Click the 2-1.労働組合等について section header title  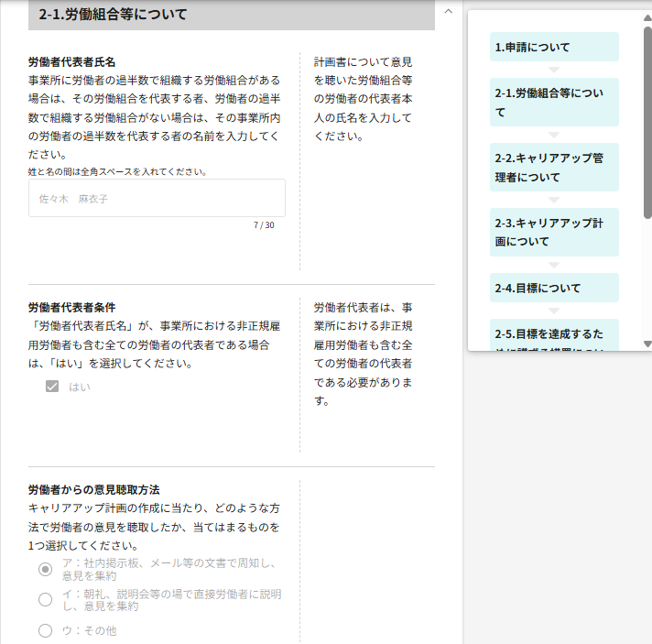(113, 15)
